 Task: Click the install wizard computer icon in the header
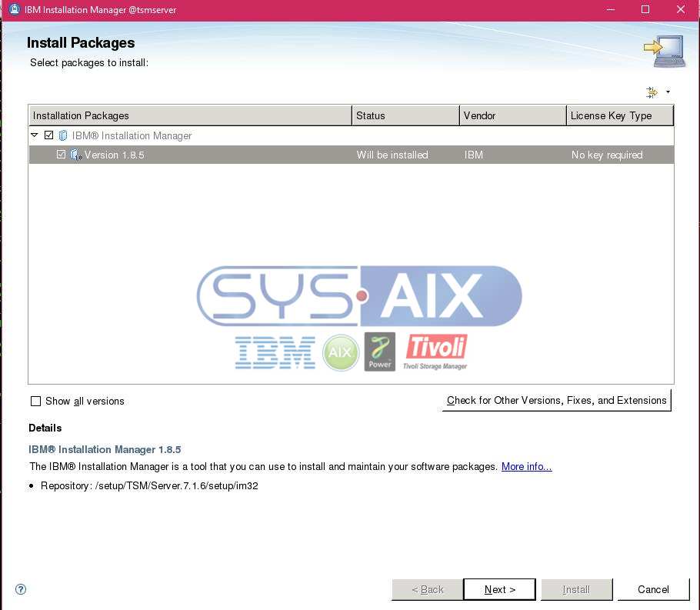click(x=665, y=52)
